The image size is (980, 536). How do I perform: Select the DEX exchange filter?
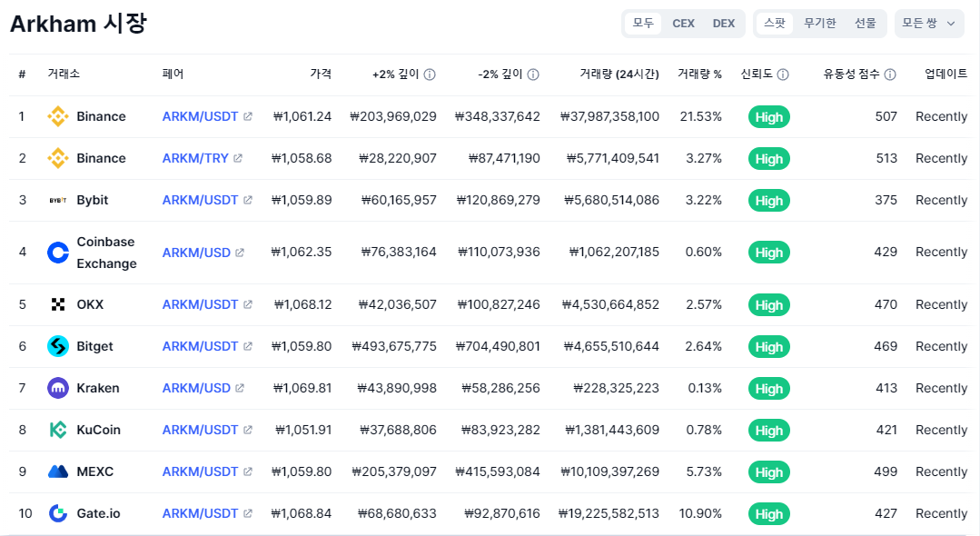(724, 23)
